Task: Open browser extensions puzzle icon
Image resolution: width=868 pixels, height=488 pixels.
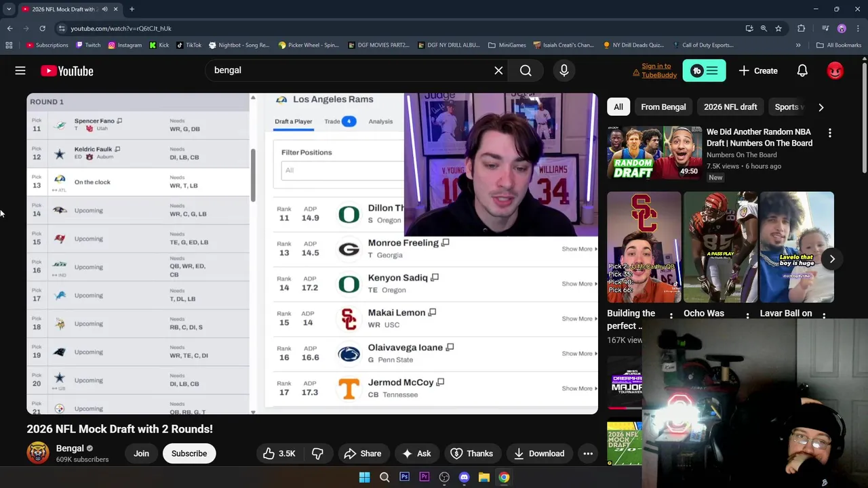Action: point(802,28)
